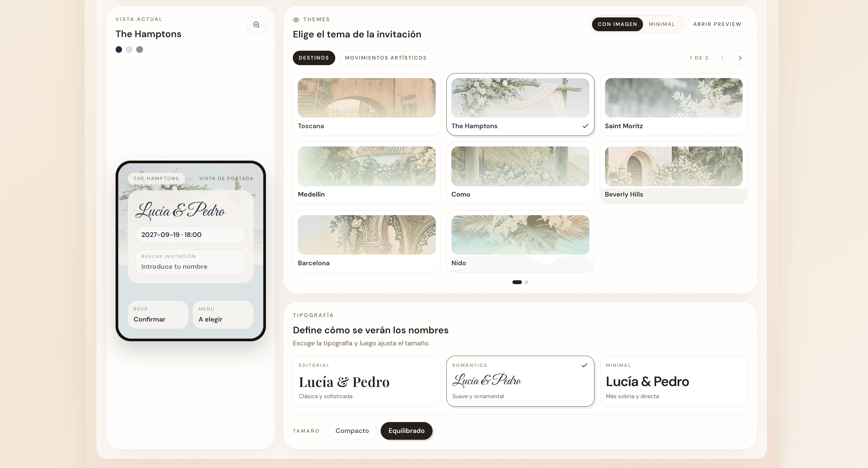This screenshot has height=468, width=868.
Task: Choose the Saint Moritz theme thumbnail
Action: click(674, 98)
